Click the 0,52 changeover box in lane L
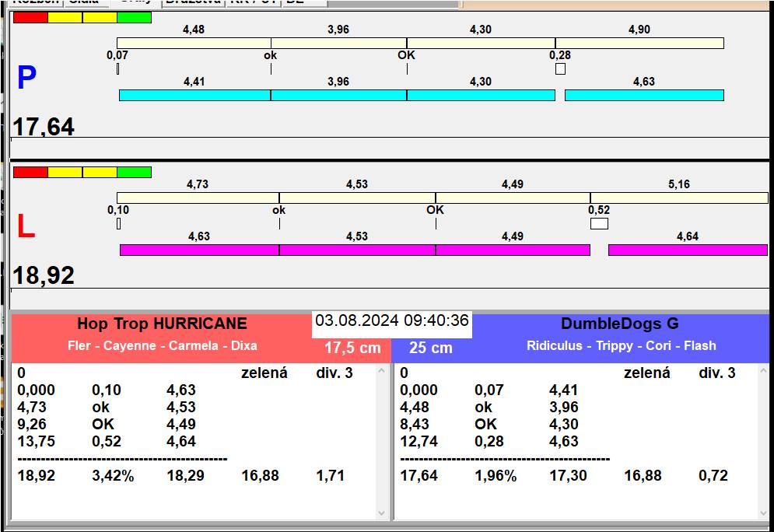 pos(599,224)
